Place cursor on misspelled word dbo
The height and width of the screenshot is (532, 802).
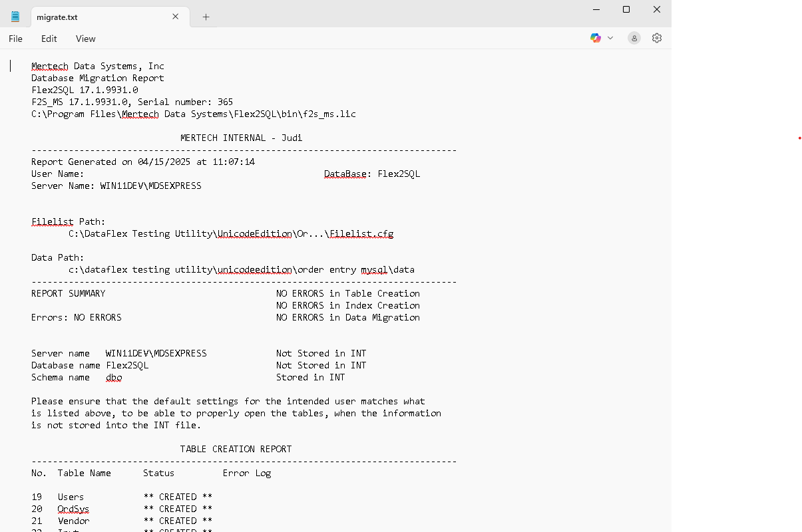114,377
